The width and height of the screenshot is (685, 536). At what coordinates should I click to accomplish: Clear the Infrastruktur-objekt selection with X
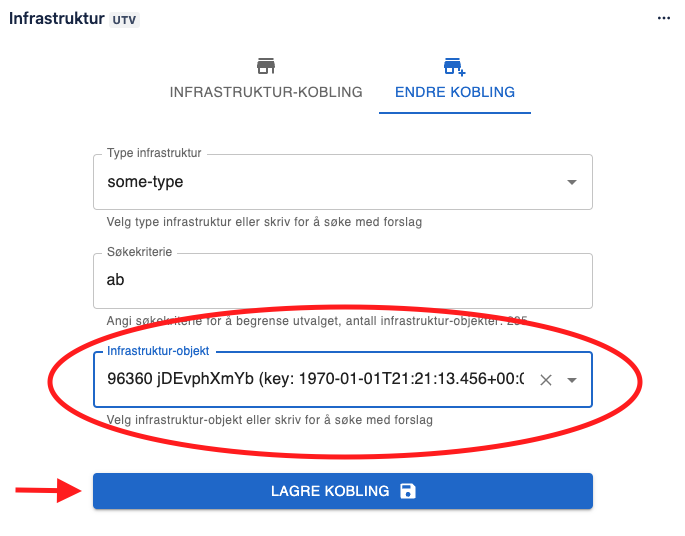pos(546,380)
